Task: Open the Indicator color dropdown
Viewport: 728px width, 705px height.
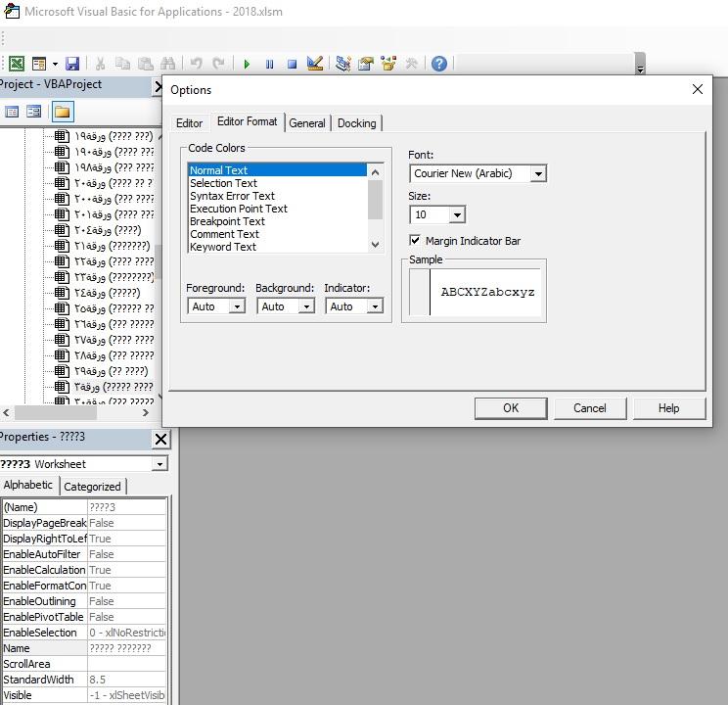Action: [375, 306]
